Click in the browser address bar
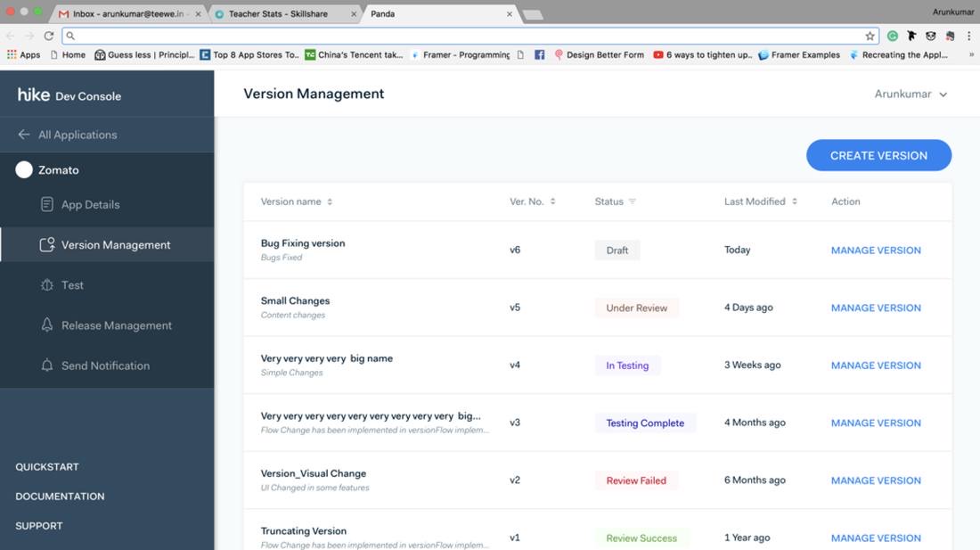Image resolution: width=980 pixels, height=550 pixels. pyautogui.click(x=469, y=37)
